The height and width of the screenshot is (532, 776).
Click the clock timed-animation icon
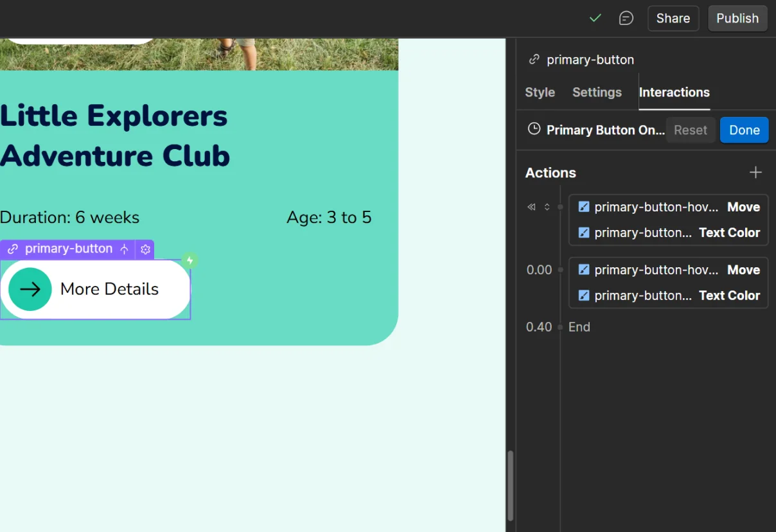point(534,129)
